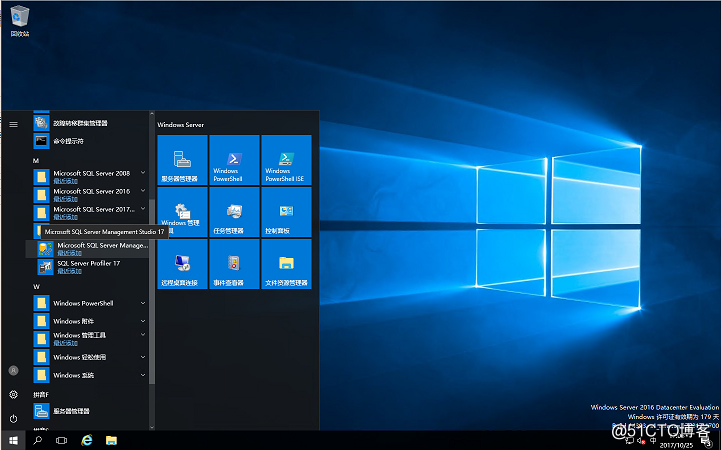
Task: Expand the Windows 管理工具 folder in app list
Action: [90, 339]
